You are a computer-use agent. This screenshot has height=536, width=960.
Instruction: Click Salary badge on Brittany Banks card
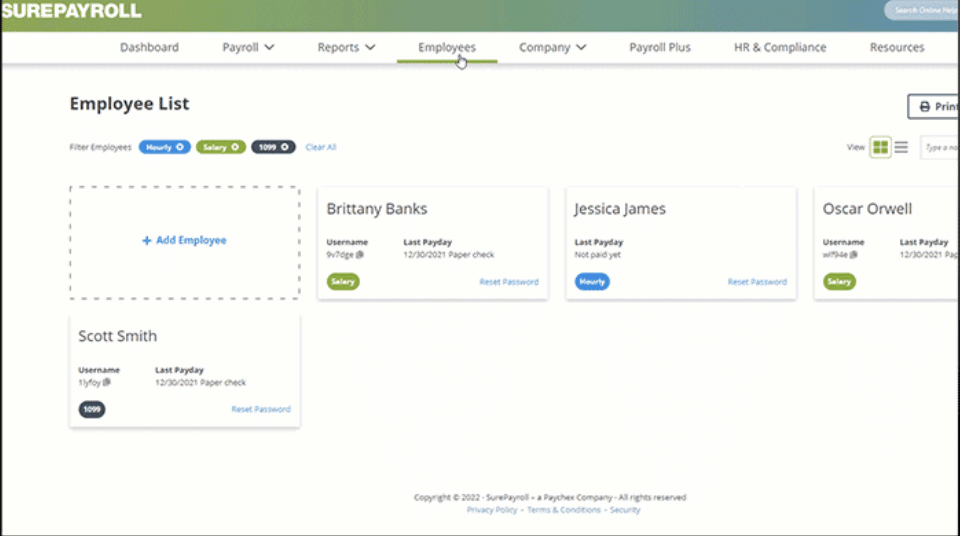(x=343, y=282)
